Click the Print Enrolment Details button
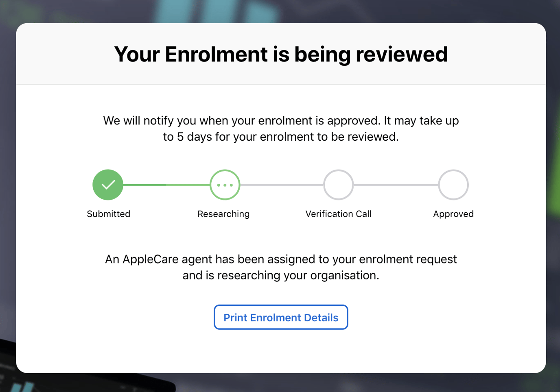 pyautogui.click(x=280, y=317)
